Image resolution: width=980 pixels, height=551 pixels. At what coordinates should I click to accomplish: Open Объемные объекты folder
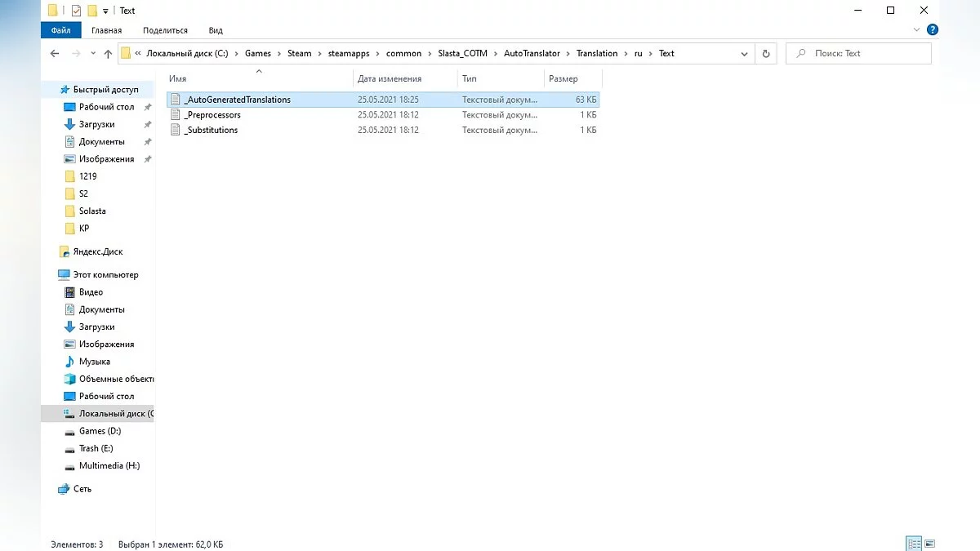(116, 379)
